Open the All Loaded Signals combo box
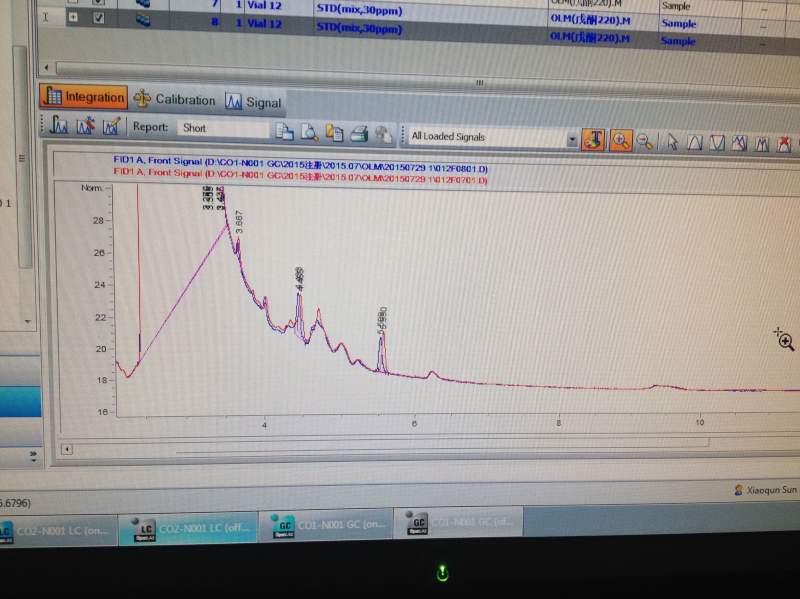 point(493,137)
